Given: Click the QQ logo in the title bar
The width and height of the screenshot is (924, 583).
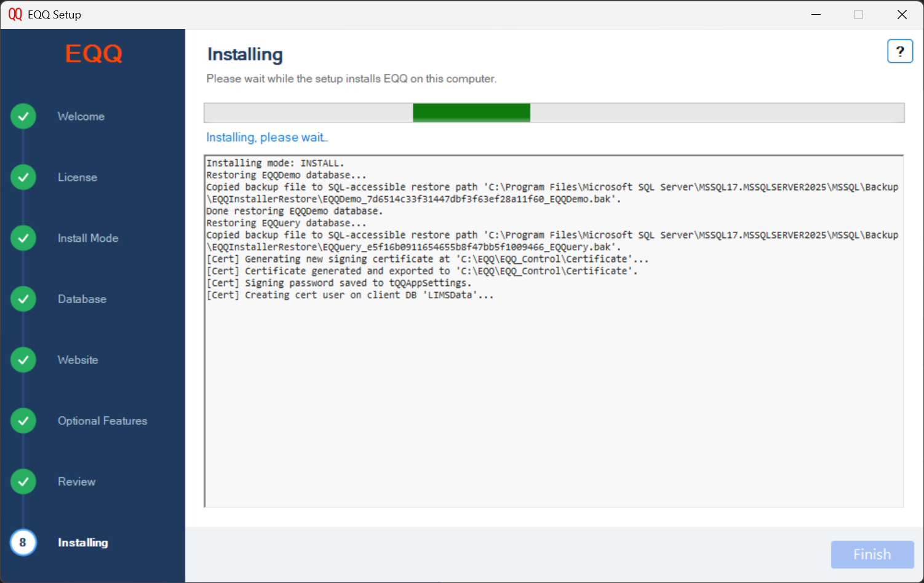Looking at the screenshot, I should coord(15,14).
